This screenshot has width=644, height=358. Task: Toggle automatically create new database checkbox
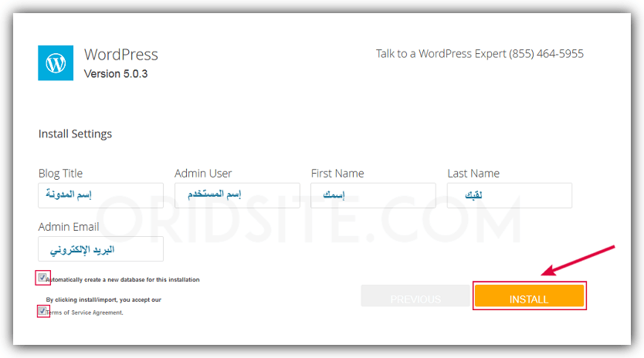coord(42,278)
